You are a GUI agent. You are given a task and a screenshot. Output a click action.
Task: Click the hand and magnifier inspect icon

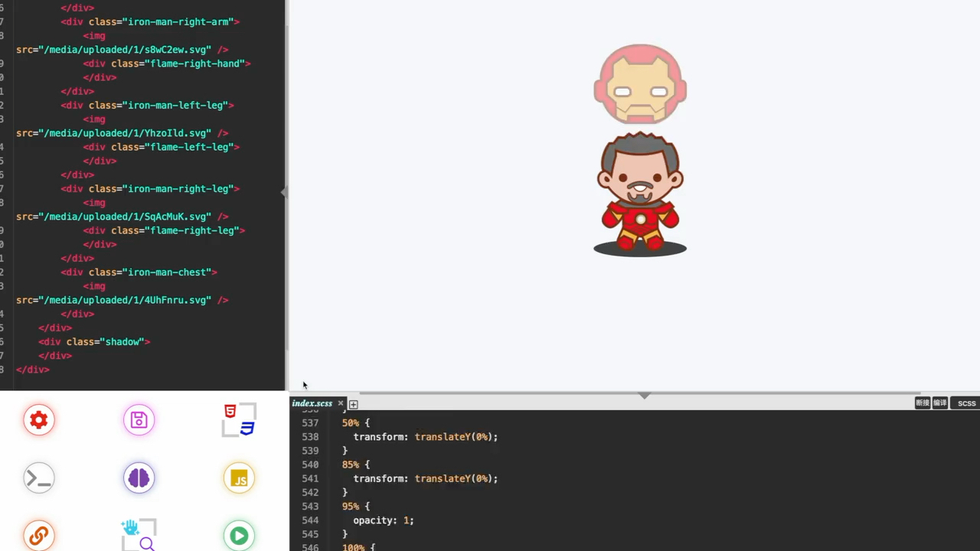click(x=139, y=536)
